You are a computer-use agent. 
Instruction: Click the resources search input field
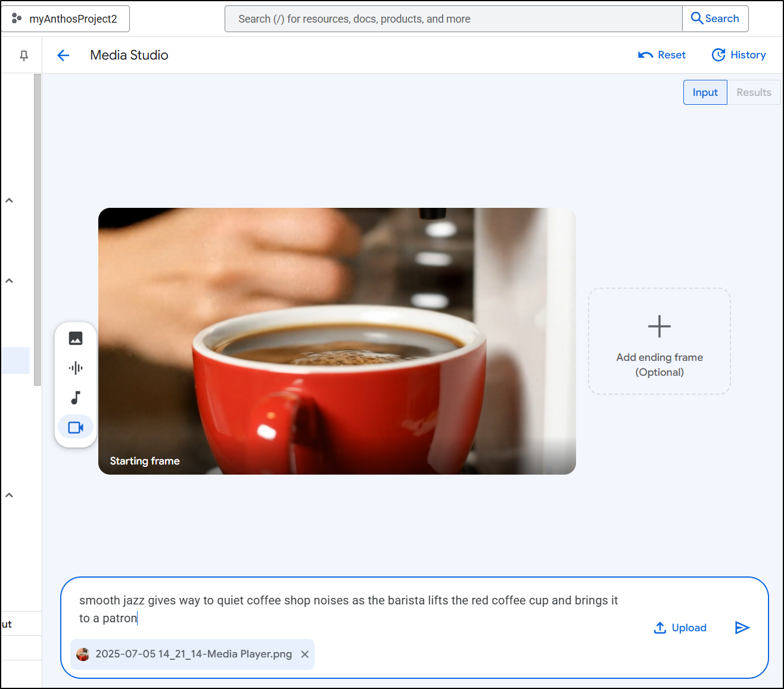[453, 18]
